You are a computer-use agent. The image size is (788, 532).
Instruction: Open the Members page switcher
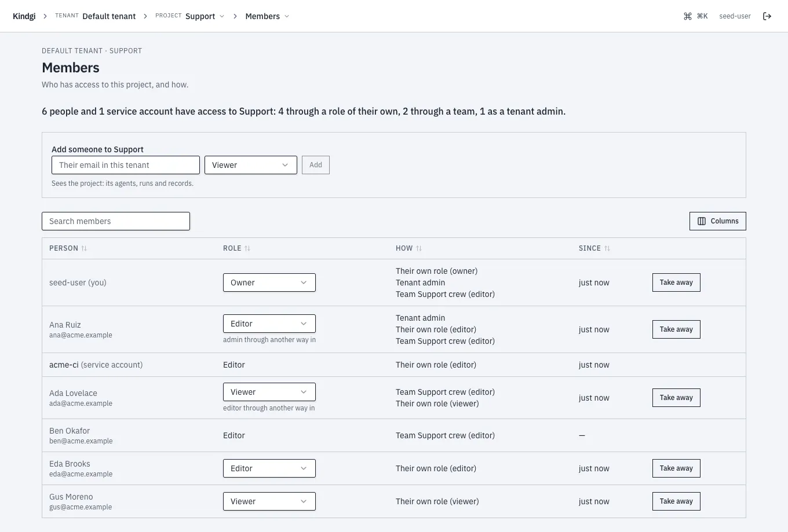(267, 16)
